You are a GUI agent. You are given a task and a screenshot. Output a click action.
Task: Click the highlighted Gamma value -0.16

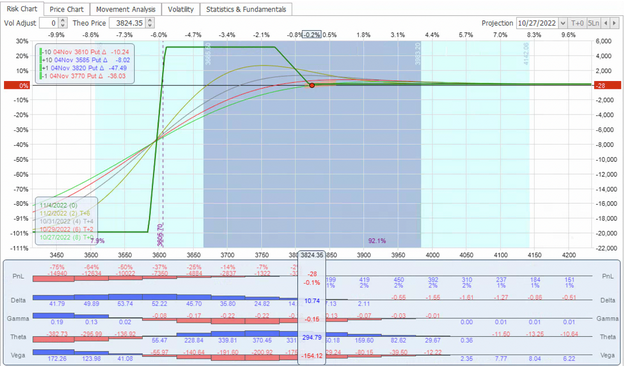coord(312,319)
